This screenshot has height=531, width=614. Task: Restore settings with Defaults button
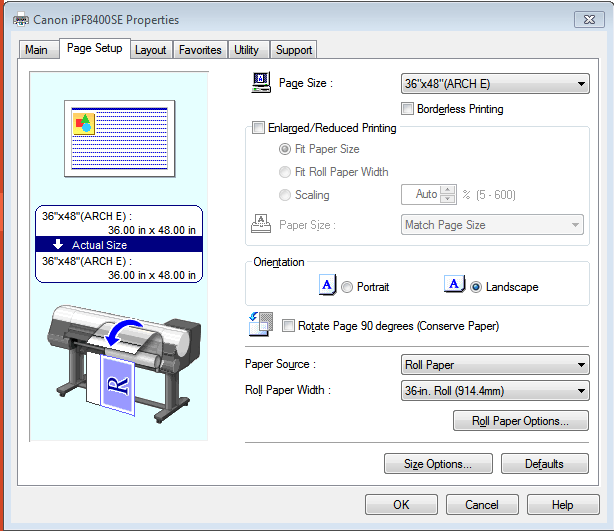[x=545, y=464]
